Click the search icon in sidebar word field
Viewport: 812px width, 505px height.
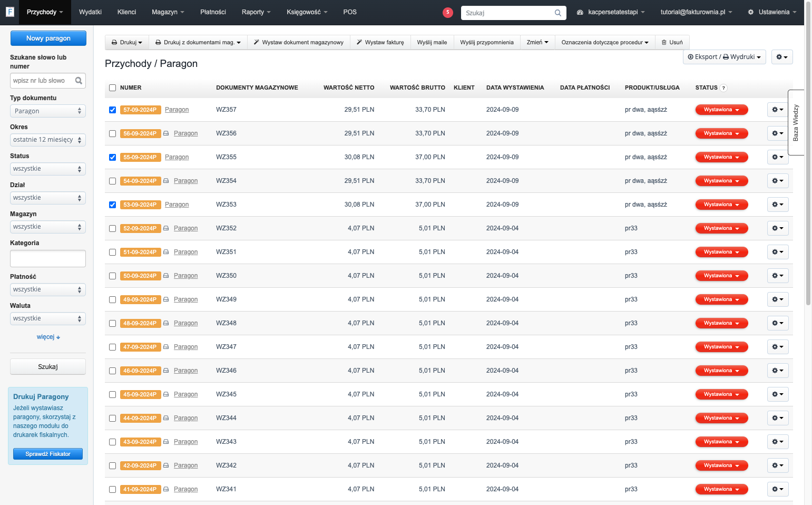tap(79, 81)
